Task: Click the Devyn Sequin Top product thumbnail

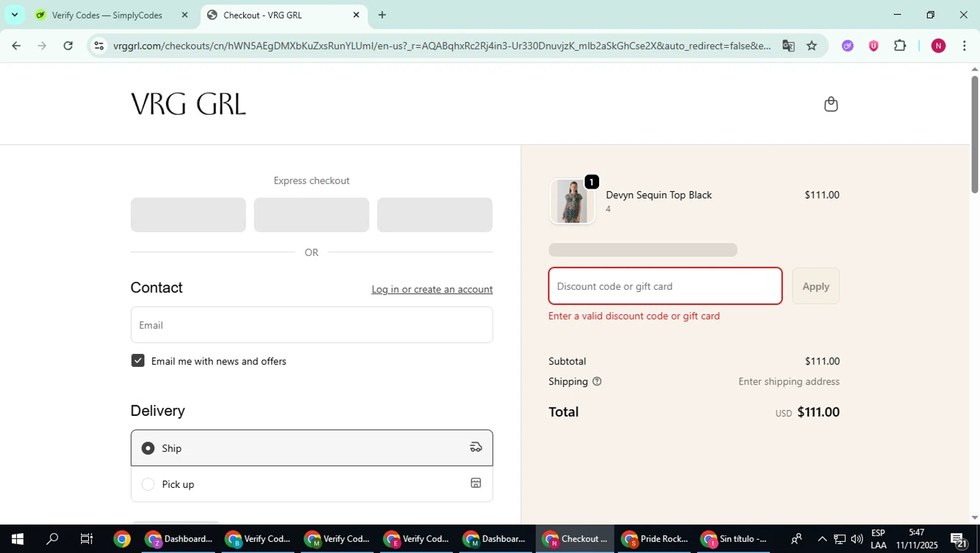Action: click(572, 202)
